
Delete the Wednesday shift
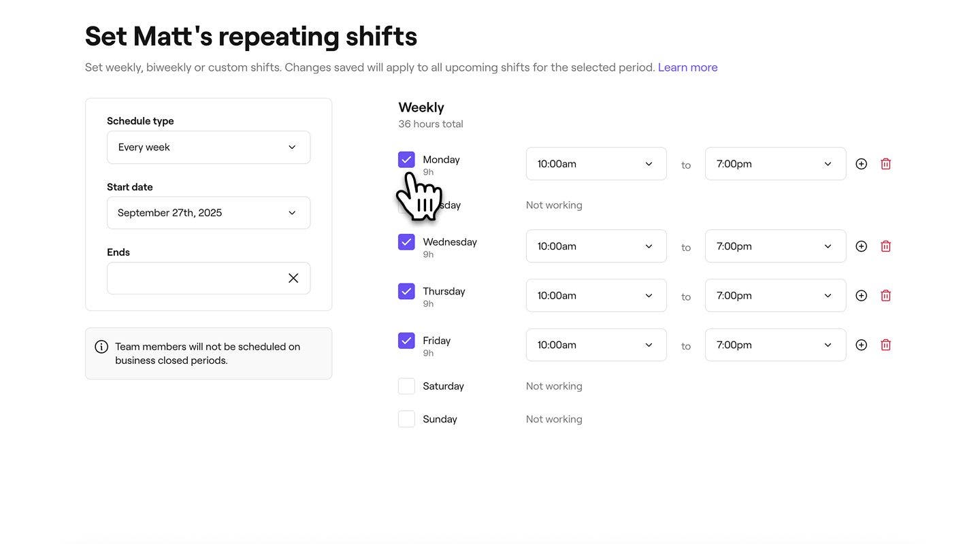885,246
